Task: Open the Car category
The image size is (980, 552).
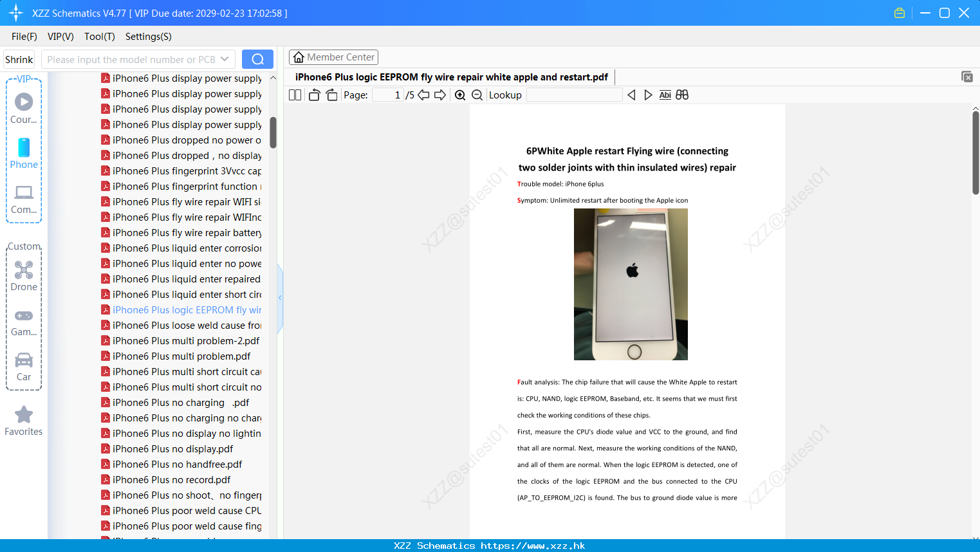Action: (x=24, y=366)
